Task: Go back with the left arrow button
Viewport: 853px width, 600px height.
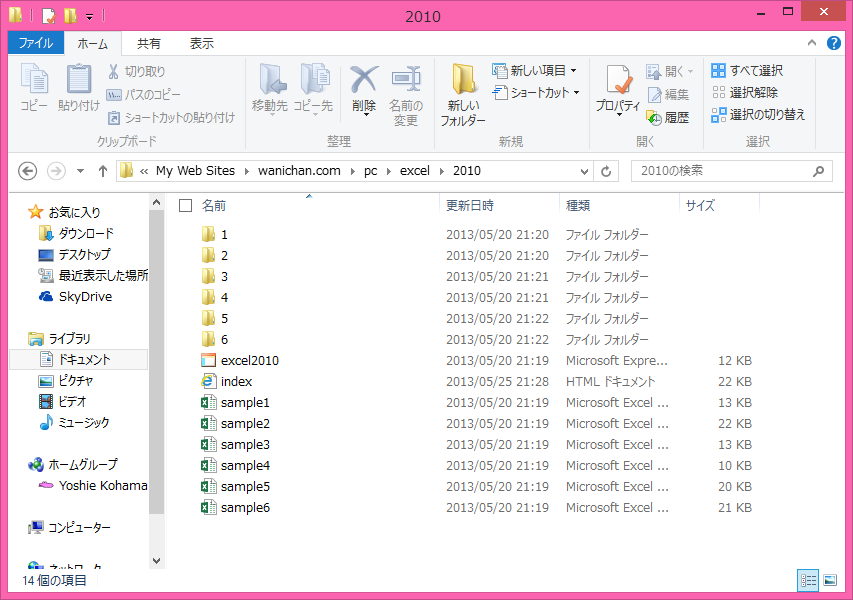Action: (x=28, y=171)
